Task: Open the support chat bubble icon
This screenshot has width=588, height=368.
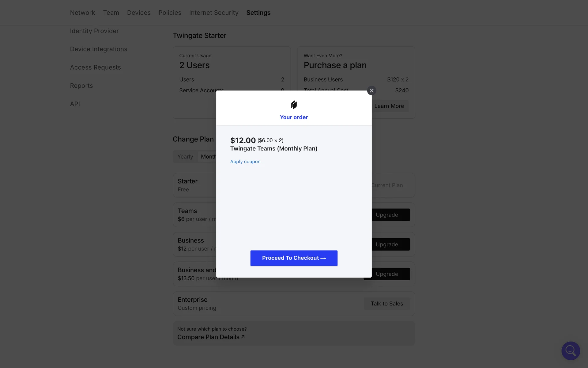Action: 571,351
